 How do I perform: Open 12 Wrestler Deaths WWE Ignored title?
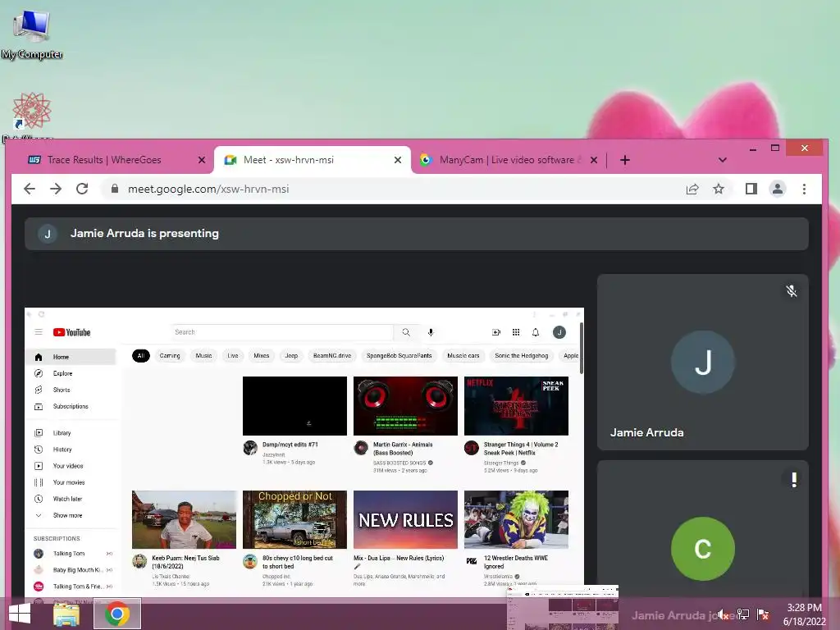coord(515,562)
